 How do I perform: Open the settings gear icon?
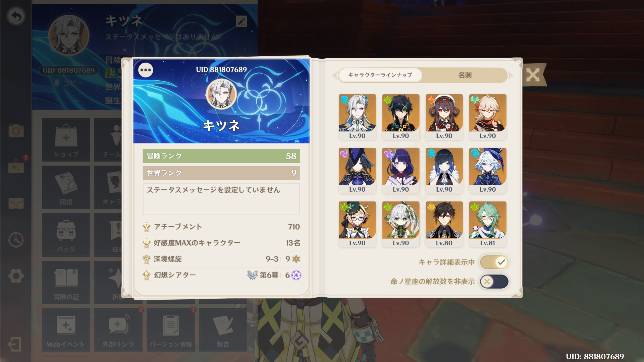click(16, 276)
